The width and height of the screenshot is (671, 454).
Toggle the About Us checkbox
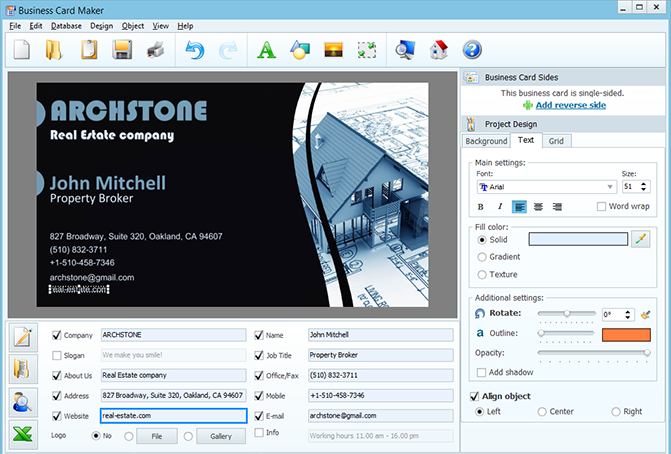[56, 375]
